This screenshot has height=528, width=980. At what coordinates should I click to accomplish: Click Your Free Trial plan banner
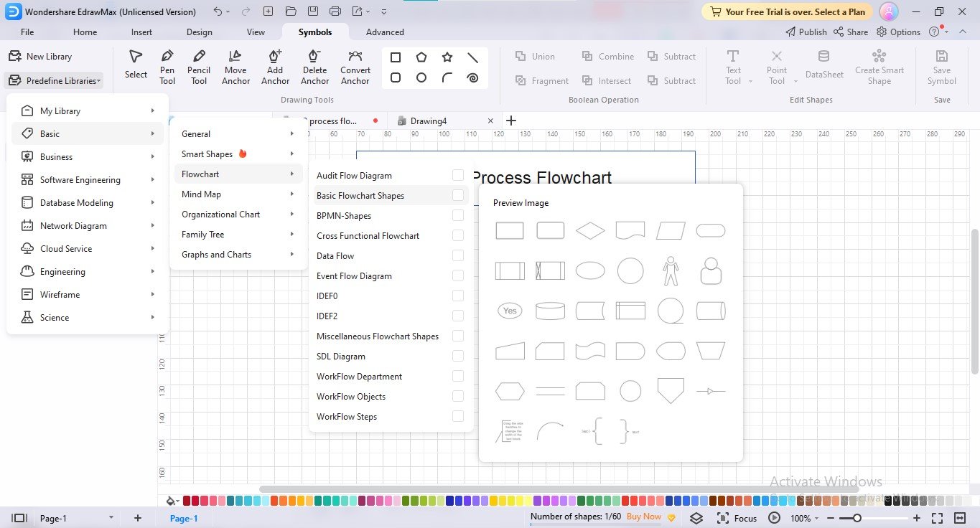click(788, 11)
